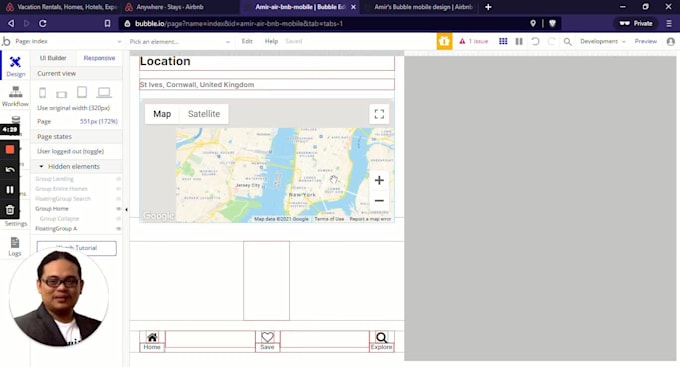This screenshot has height=367, width=680.
Task: Open the 1 issue warning
Action: click(474, 41)
